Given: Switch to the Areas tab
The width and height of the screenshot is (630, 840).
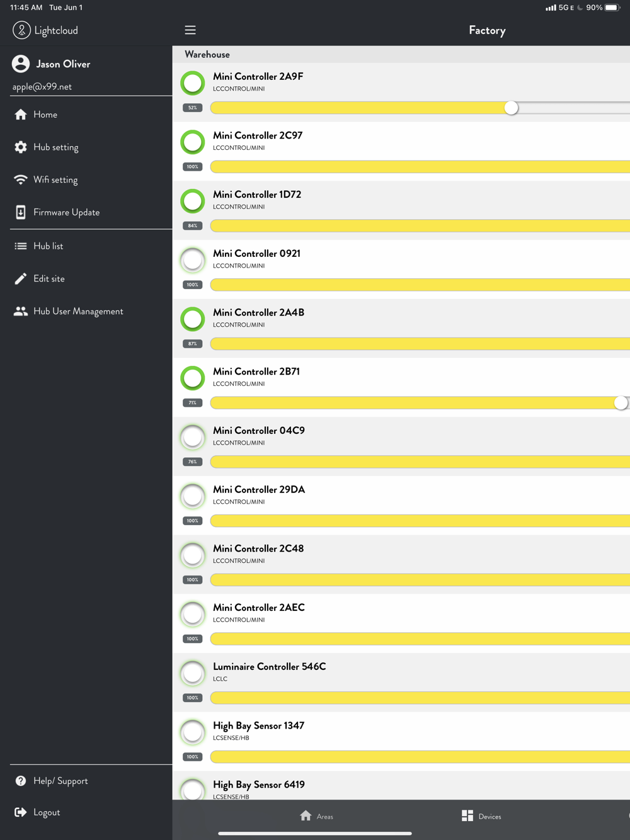Looking at the screenshot, I should click(x=316, y=816).
